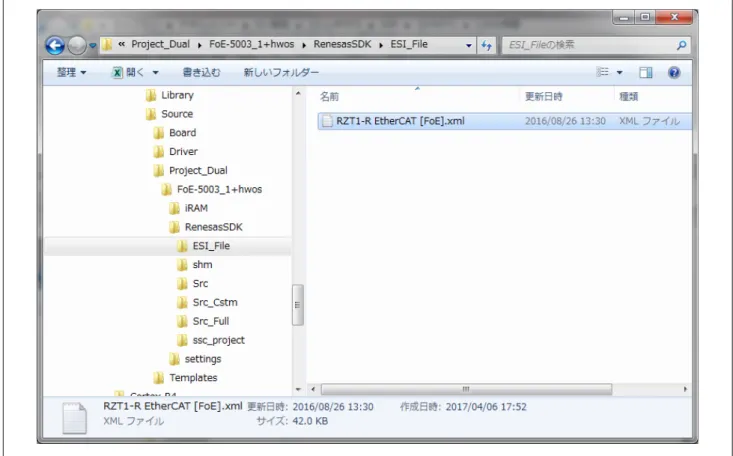Open address bar history dropdown arrow
Viewport: 733px width, 456px height.
click(468, 45)
